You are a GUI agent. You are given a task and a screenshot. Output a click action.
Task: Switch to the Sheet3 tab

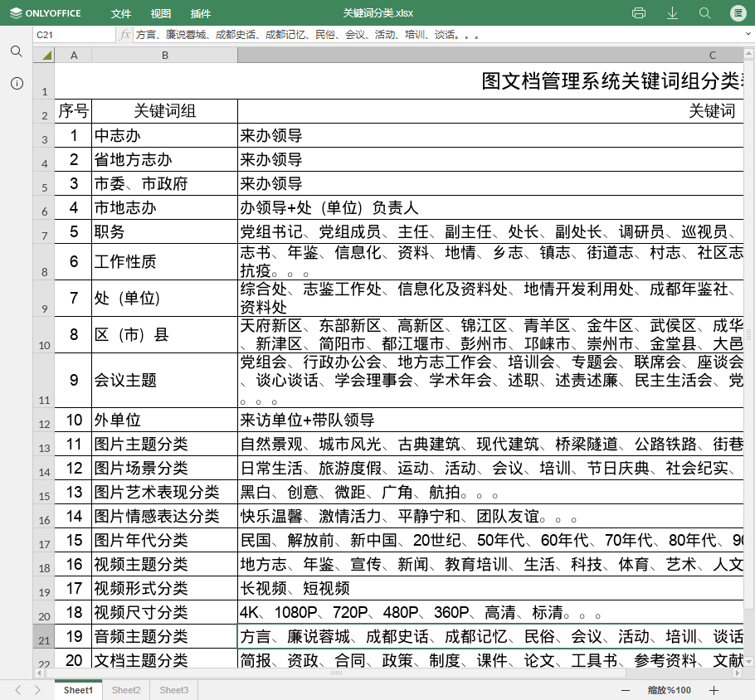(x=174, y=690)
